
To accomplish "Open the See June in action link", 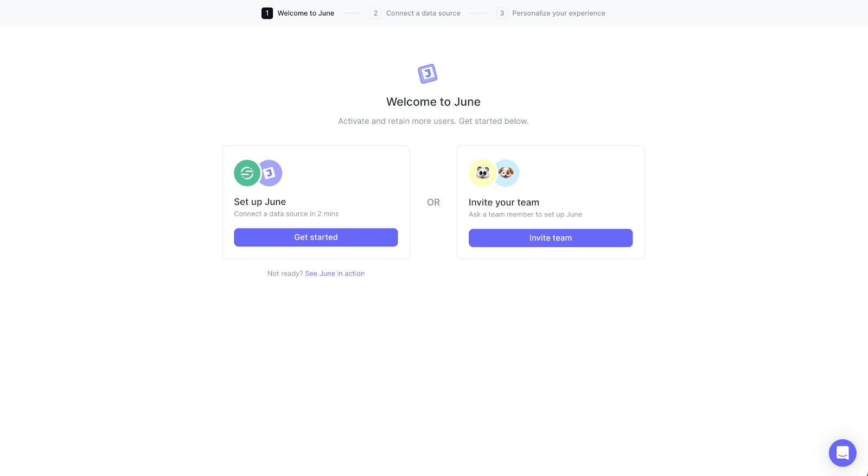I will point(335,274).
